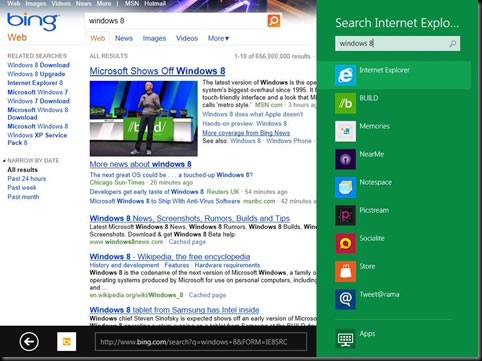Open Windows 8 does what Apple doesn't link
The width and height of the screenshot is (482, 361).
[252, 114]
